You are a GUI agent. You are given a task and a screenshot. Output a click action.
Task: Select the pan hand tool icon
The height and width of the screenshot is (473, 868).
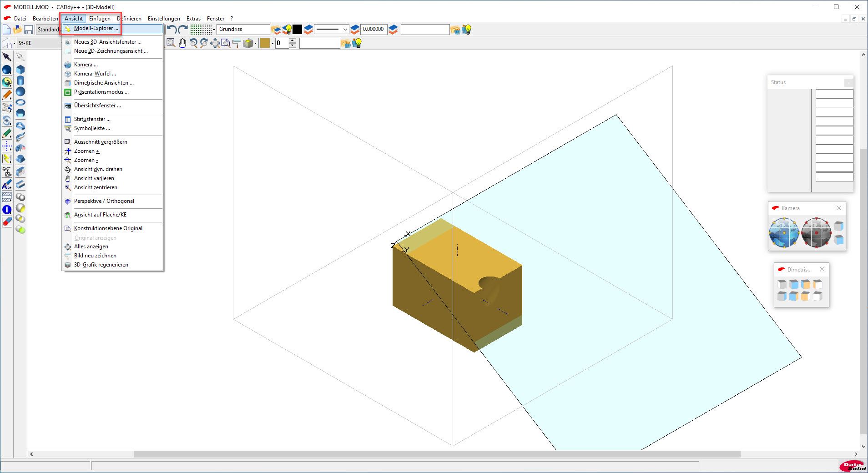[x=182, y=43]
